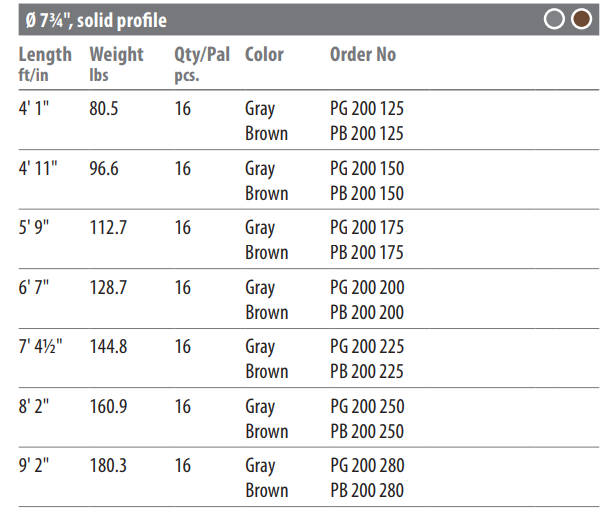The image size is (603, 517).
Task: Select order number PB 200 225
Action: tap(367, 372)
